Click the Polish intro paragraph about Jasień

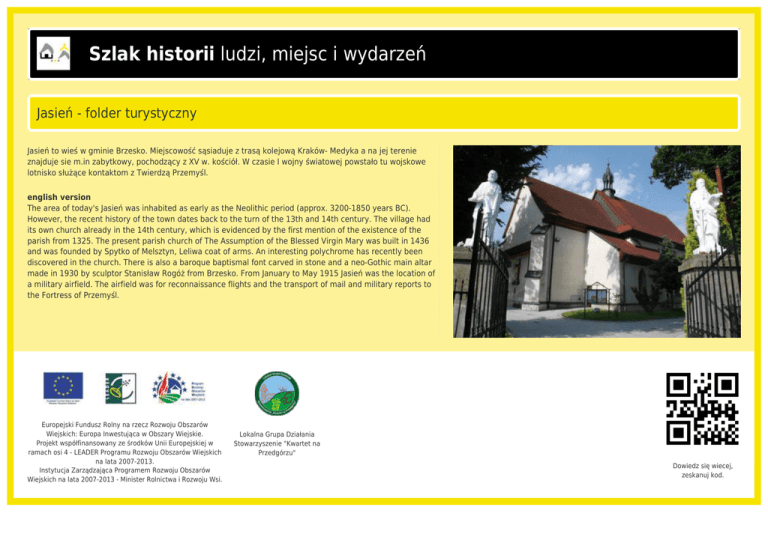pos(226,160)
